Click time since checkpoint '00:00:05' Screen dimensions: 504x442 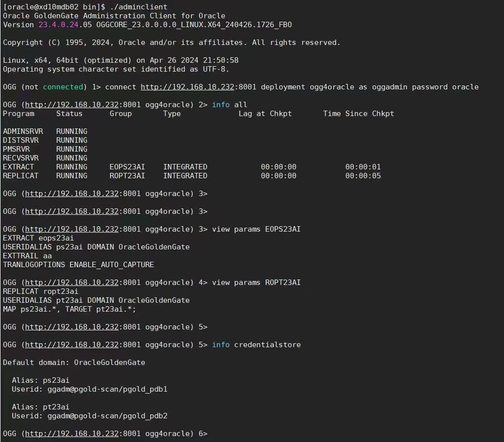363,176
